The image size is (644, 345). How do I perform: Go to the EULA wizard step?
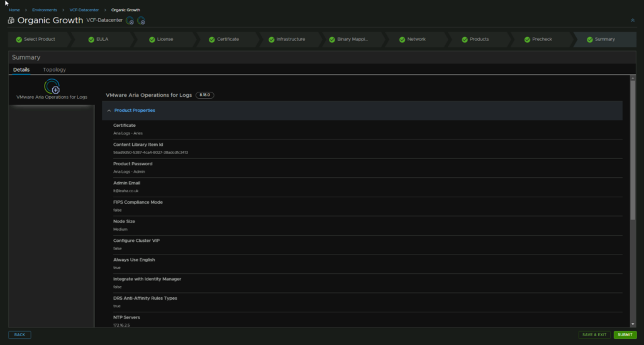pyautogui.click(x=103, y=40)
